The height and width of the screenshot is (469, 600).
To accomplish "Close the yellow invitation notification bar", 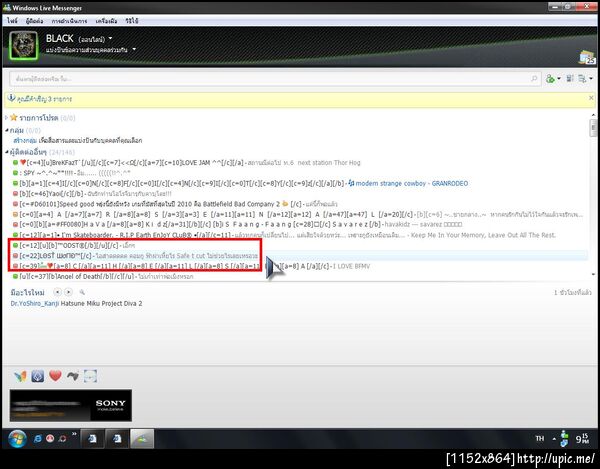I will point(591,98).
